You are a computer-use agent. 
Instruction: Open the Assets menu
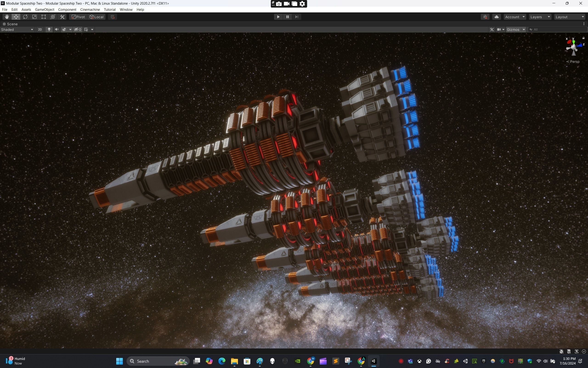[26, 9]
